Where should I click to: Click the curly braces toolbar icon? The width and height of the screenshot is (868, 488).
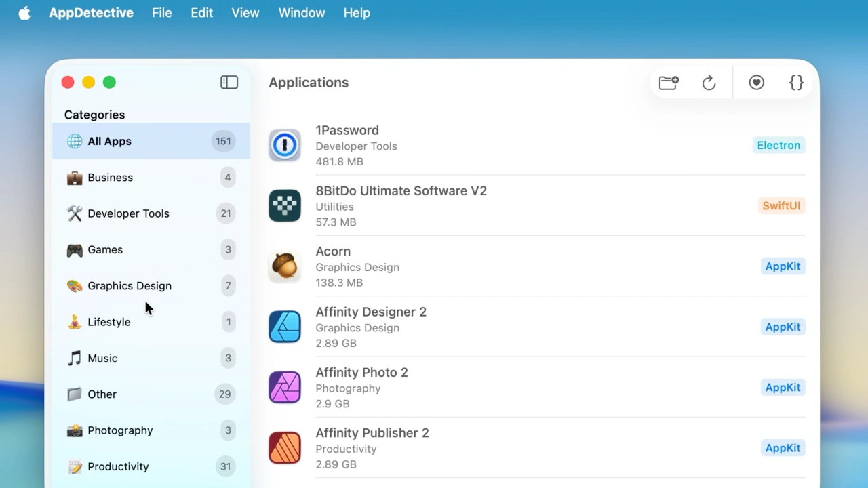pyautogui.click(x=796, y=83)
